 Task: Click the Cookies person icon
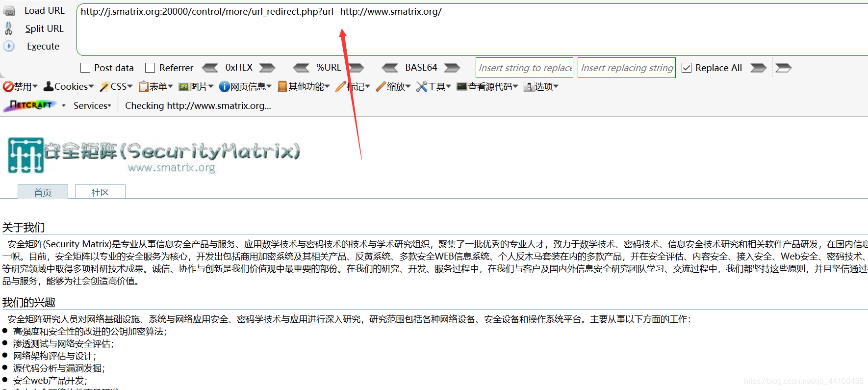(x=49, y=86)
